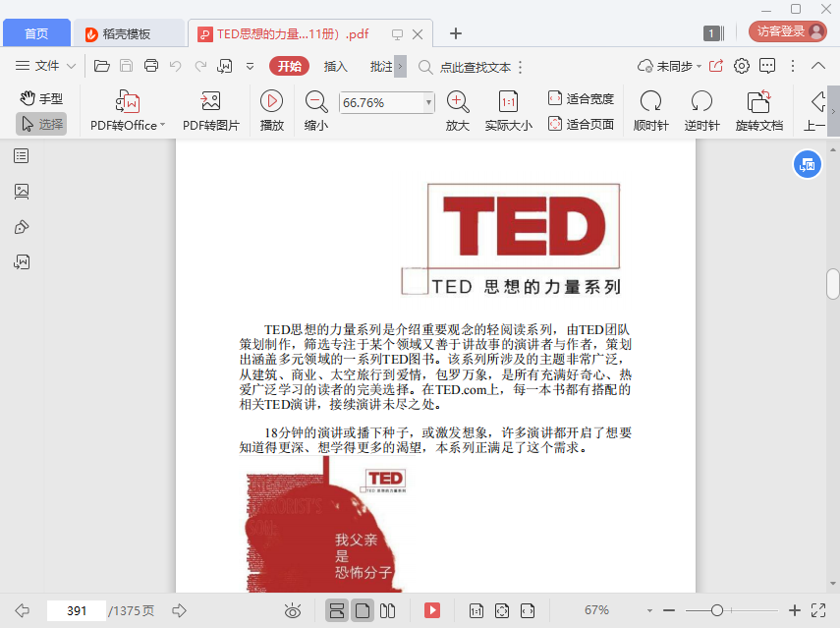
Task: Click the PDF转Office convert icon
Action: [128, 102]
